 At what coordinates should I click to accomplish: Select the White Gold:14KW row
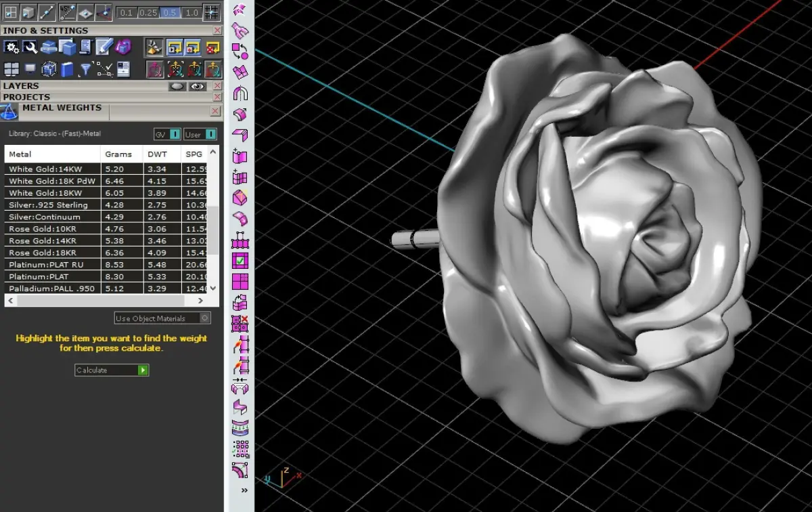point(106,169)
